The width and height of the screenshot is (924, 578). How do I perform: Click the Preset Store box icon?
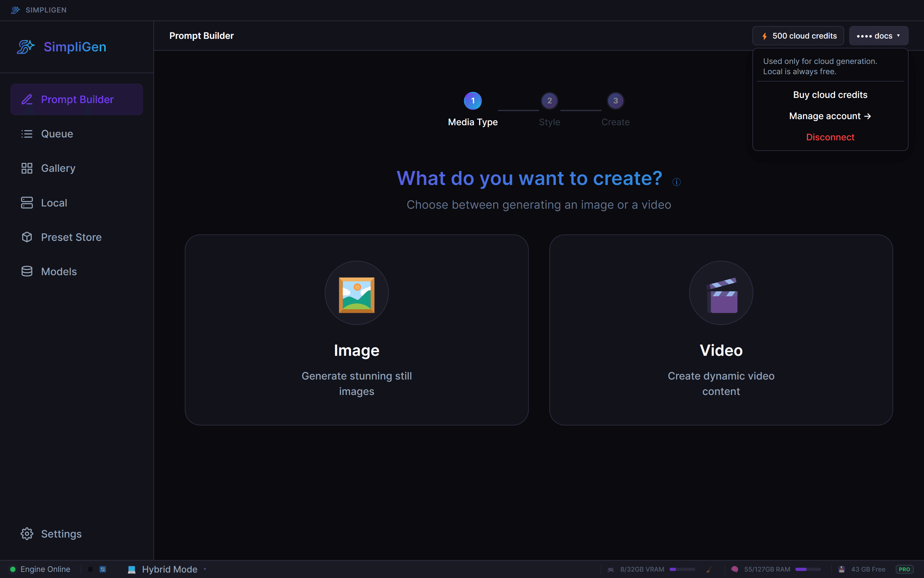[27, 237]
